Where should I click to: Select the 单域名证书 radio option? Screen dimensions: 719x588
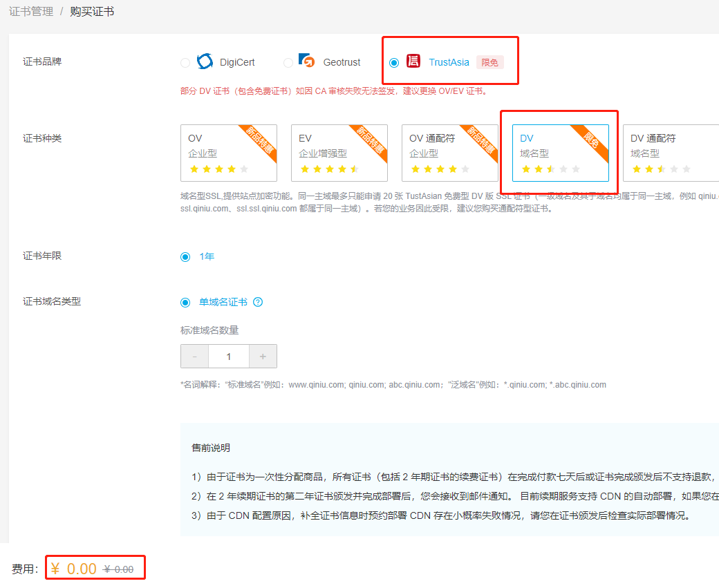(185, 303)
